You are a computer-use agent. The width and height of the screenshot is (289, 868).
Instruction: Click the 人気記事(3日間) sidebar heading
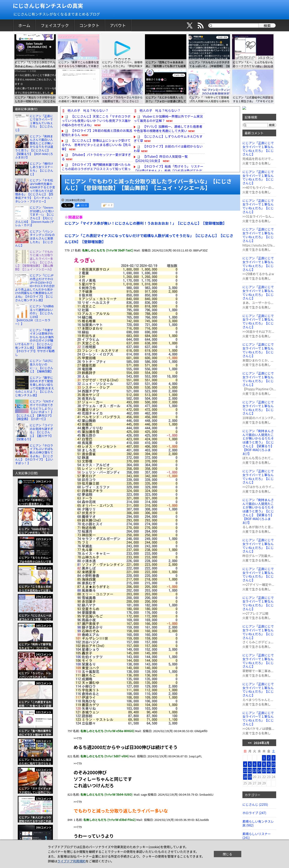pos(35,473)
